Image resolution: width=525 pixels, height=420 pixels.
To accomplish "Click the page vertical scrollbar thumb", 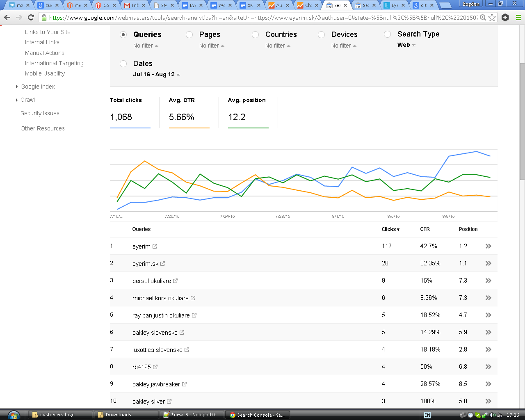I will tap(522, 121).
